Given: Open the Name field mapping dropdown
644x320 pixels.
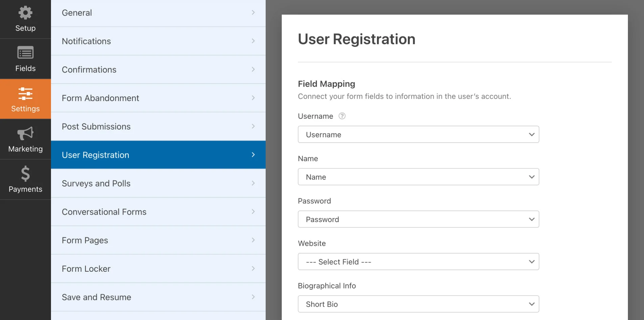Looking at the screenshot, I should click(418, 177).
